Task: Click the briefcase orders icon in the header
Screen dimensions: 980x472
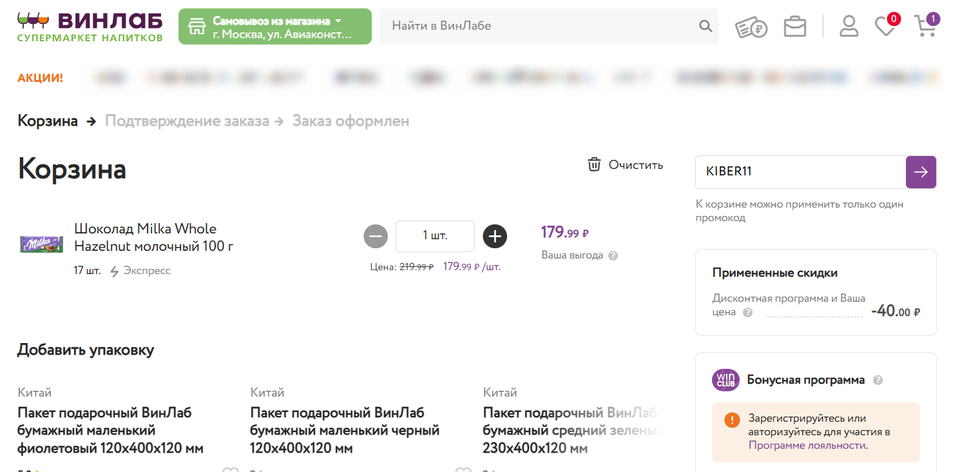Action: 794,26
